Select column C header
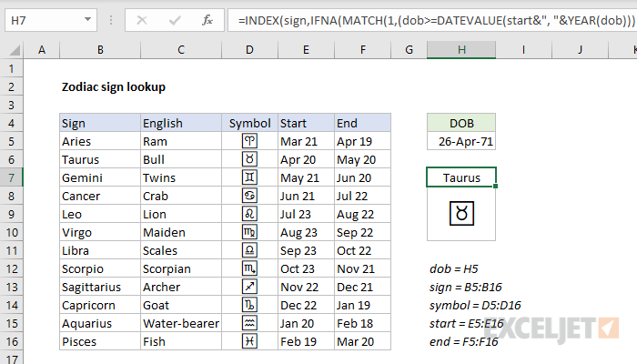Viewport: 637px width, 364px height. tap(181, 50)
